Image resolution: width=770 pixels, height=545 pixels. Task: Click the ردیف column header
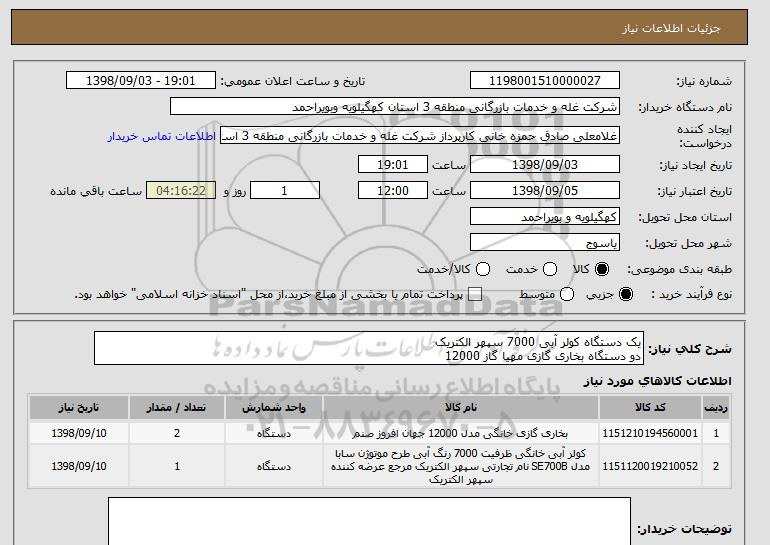click(716, 408)
